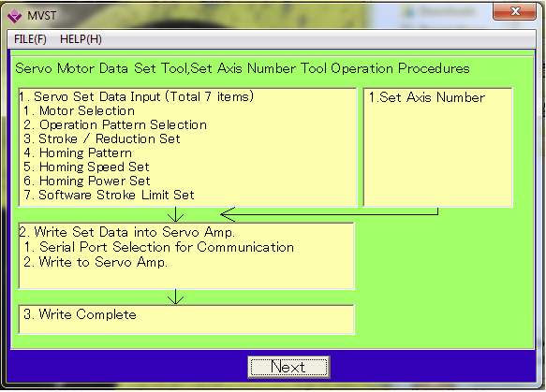Click Write Set Data into Servo Amp heading
The width and height of the screenshot is (546, 392).
coord(127,232)
